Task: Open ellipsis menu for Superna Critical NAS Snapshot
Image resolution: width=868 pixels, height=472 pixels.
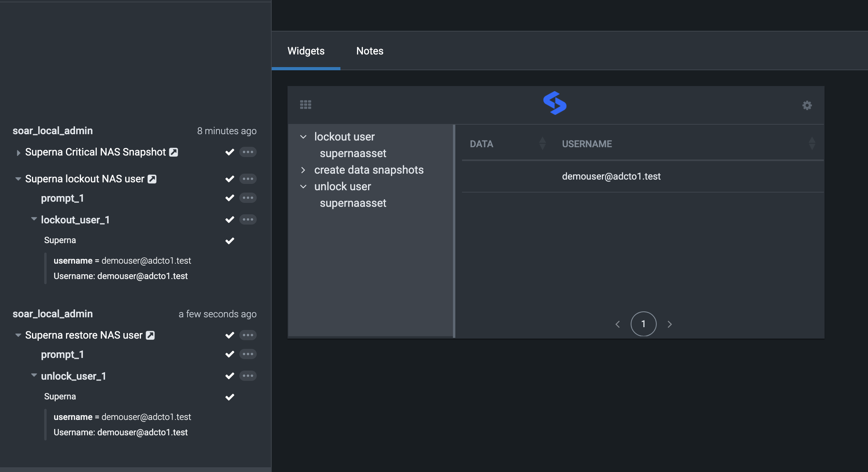Action: (248, 152)
